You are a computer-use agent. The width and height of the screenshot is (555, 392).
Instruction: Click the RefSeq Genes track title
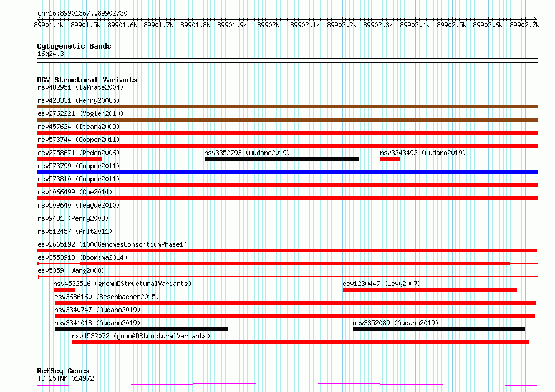63,371
